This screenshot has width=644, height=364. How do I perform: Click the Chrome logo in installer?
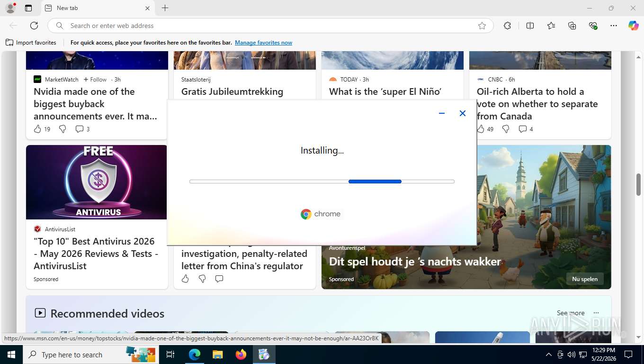pos(321,214)
